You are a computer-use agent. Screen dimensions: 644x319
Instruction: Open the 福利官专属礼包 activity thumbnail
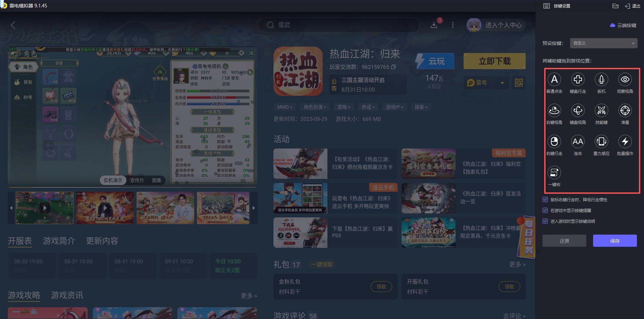[429, 164]
